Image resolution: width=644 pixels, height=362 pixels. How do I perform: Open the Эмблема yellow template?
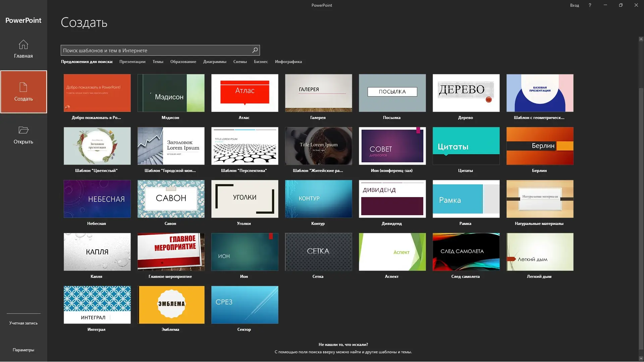click(x=171, y=305)
